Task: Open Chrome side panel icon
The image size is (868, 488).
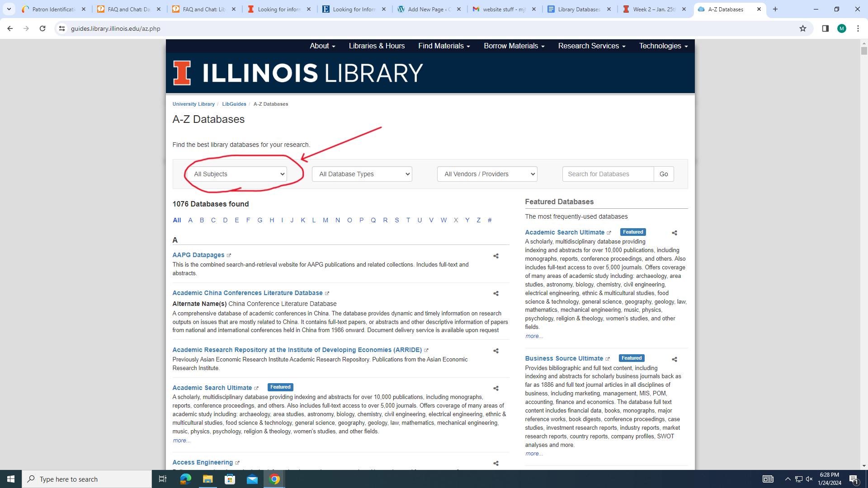Action: [x=825, y=28]
